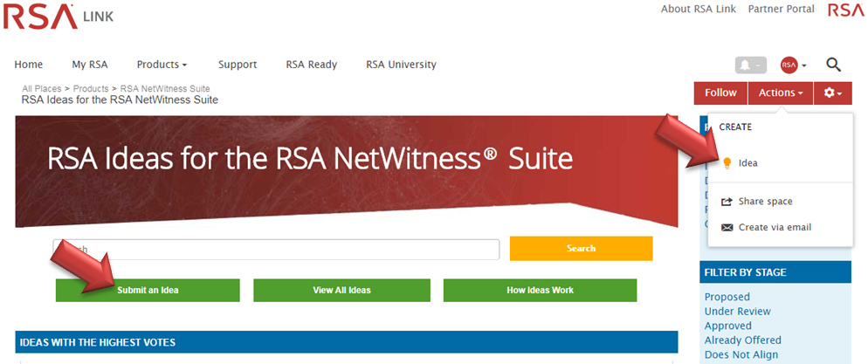
Task: Open the Support menu item
Action: point(238,65)
